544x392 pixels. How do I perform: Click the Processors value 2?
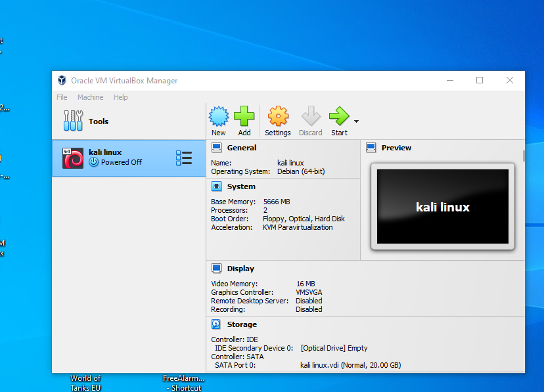[265, 210]
